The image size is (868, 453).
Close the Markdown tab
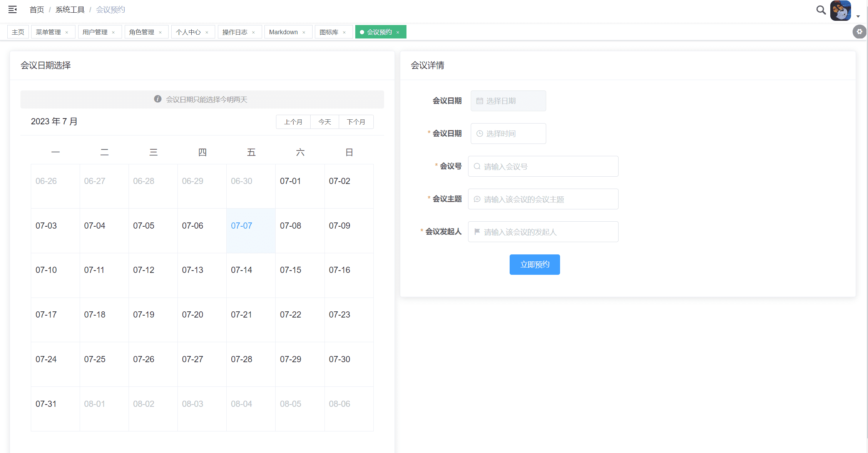(304, 32)
